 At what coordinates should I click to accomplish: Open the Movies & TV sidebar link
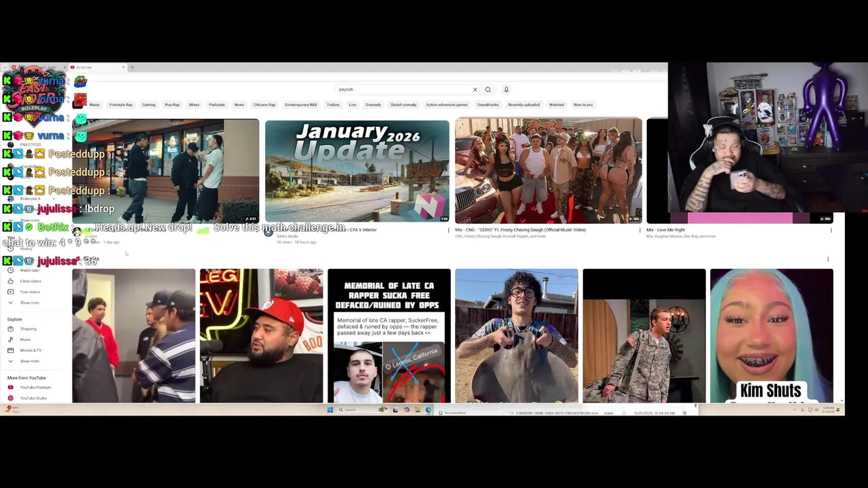coord(31,350)
